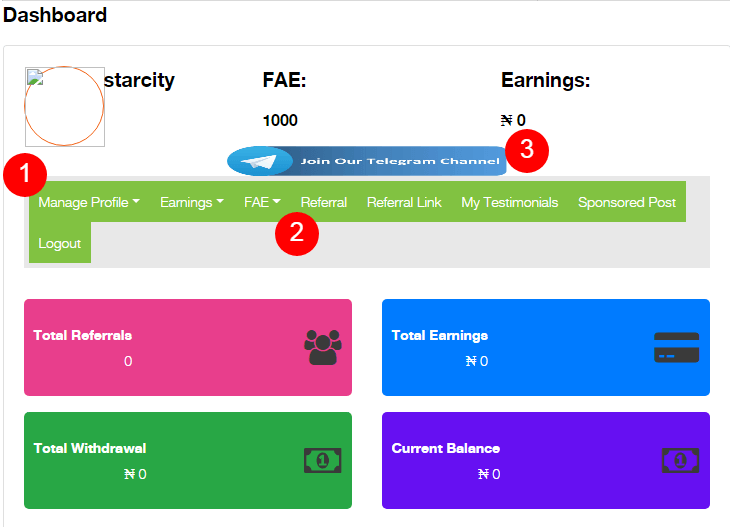The width and height of the screenshot is (730, 527).
Task: Go to the Referral menu item
Action: (x=324, y=202)
